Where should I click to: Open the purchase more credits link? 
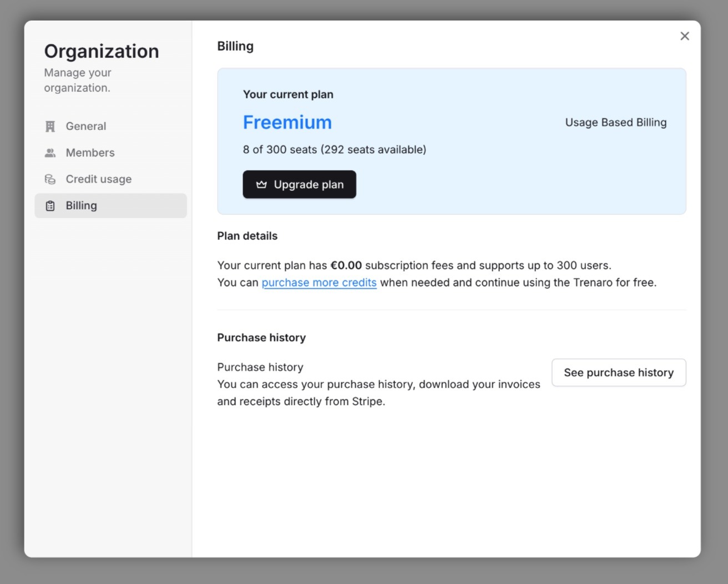pyautogui.click(x=319, y=283)
